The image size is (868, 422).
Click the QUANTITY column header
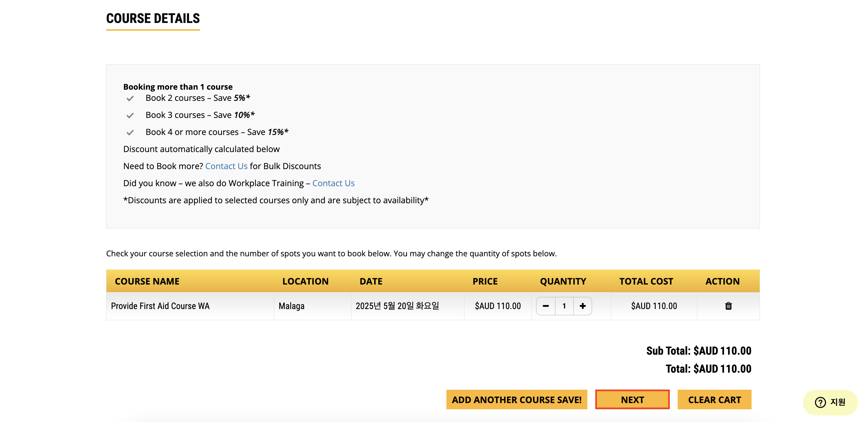tap(563, 281)
